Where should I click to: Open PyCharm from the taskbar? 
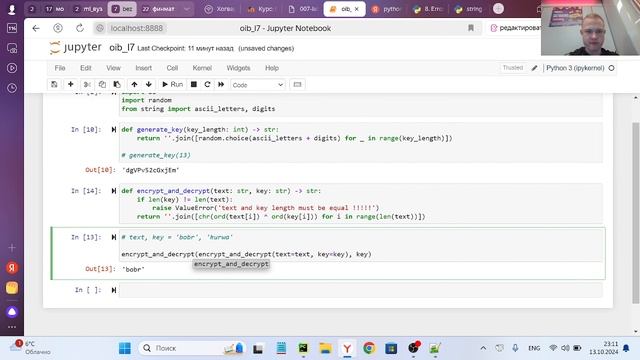[303, 348]
